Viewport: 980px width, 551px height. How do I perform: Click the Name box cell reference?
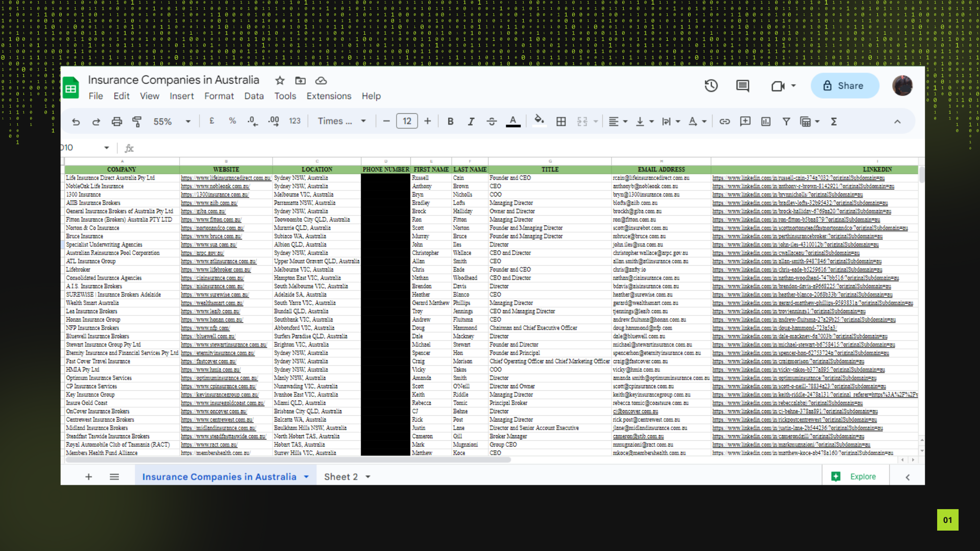85,148
